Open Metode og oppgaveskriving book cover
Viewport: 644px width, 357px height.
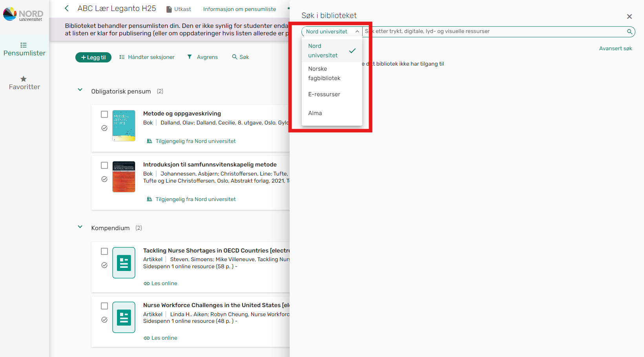(124, 126)
